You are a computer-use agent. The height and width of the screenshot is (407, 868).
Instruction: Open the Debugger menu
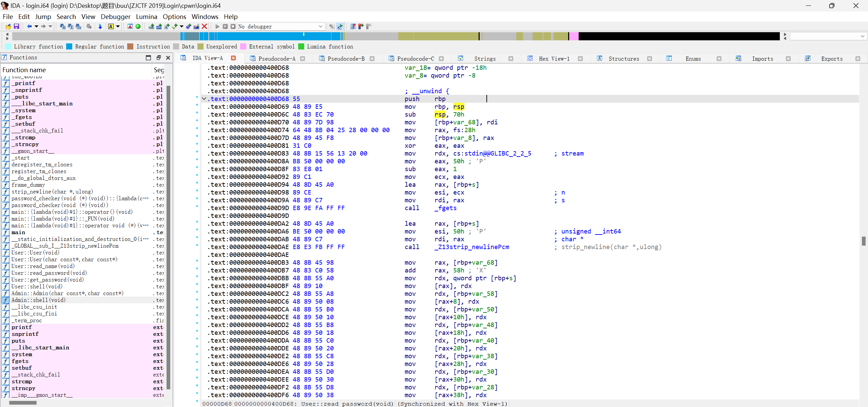tap(116, 17)
